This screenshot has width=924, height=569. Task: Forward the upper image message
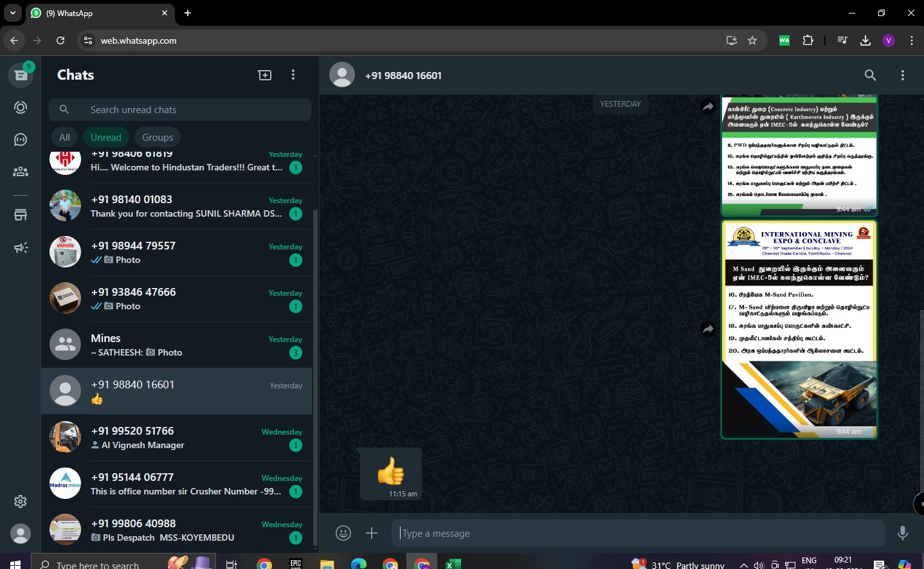(x=708, y=107)
